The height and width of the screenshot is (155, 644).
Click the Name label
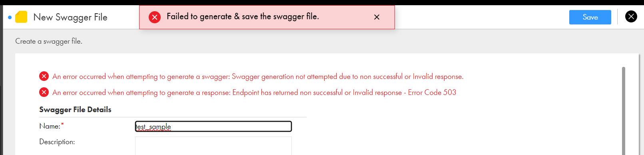point(50,126)
